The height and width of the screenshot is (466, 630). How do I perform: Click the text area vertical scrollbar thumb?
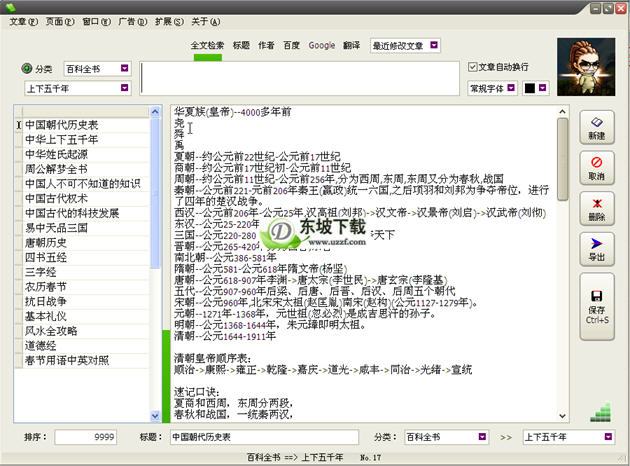tap(562, 159)
